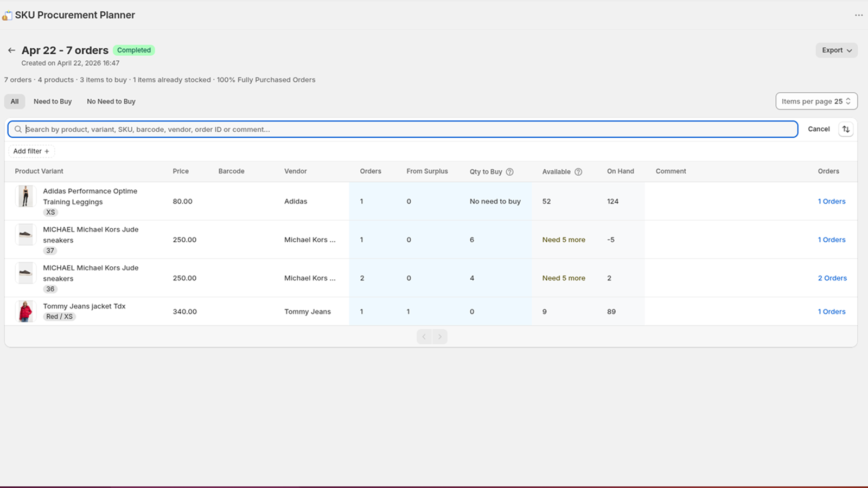
Task: Go to the previous page arrow
Action: coord(424,337)
